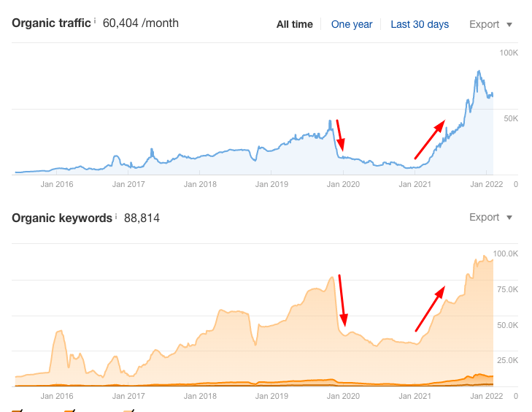
Task: Click the red downward arrow on traffic chart
Action: [339, 137]
